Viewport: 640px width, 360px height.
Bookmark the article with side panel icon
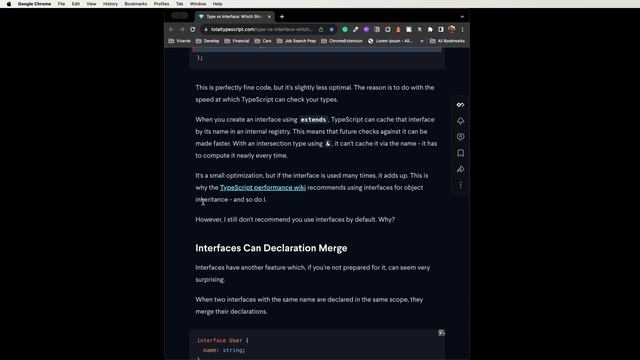coord(460,153)
